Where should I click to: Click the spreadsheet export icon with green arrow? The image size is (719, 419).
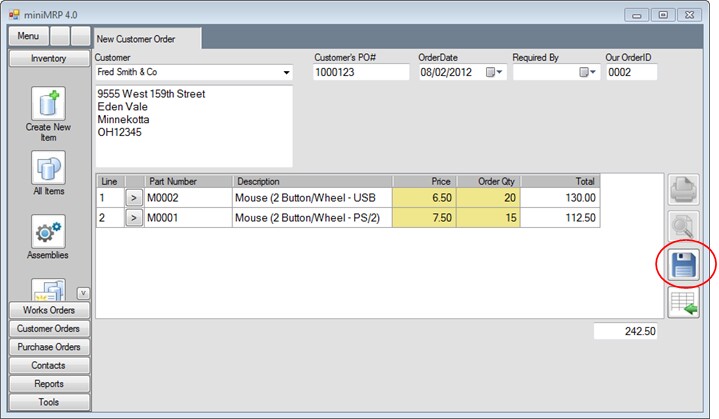[683, 303]
